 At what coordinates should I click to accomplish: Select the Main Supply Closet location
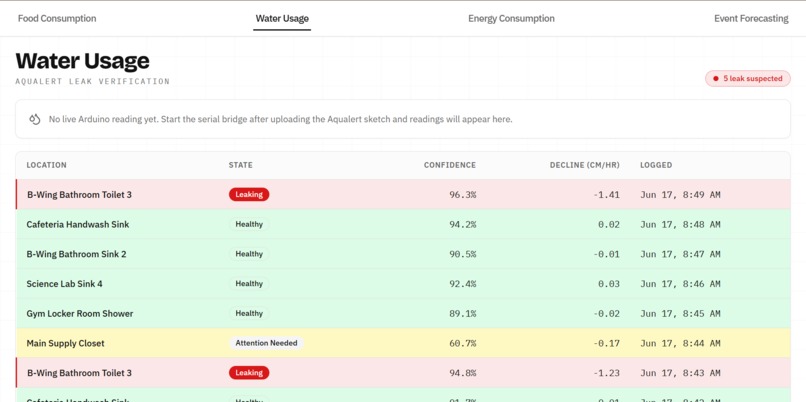point(65,343)
